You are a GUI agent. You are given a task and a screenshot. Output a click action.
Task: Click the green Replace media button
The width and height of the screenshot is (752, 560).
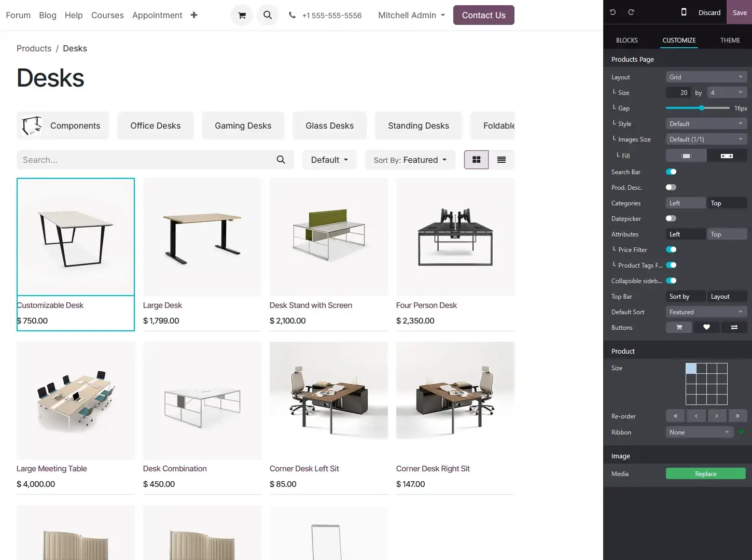pyautogui.click(x=705, y=473)
